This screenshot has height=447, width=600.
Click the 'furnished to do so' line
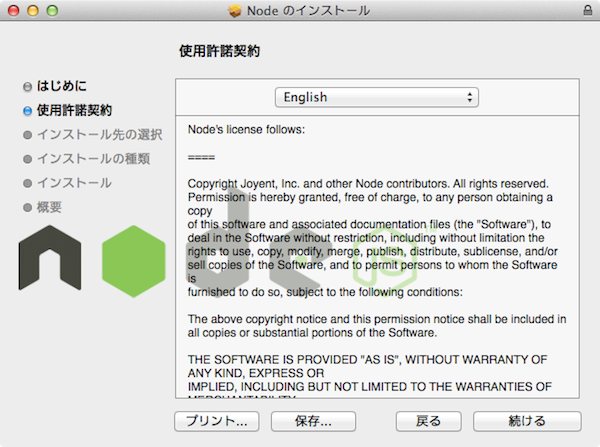click(325, 292)
